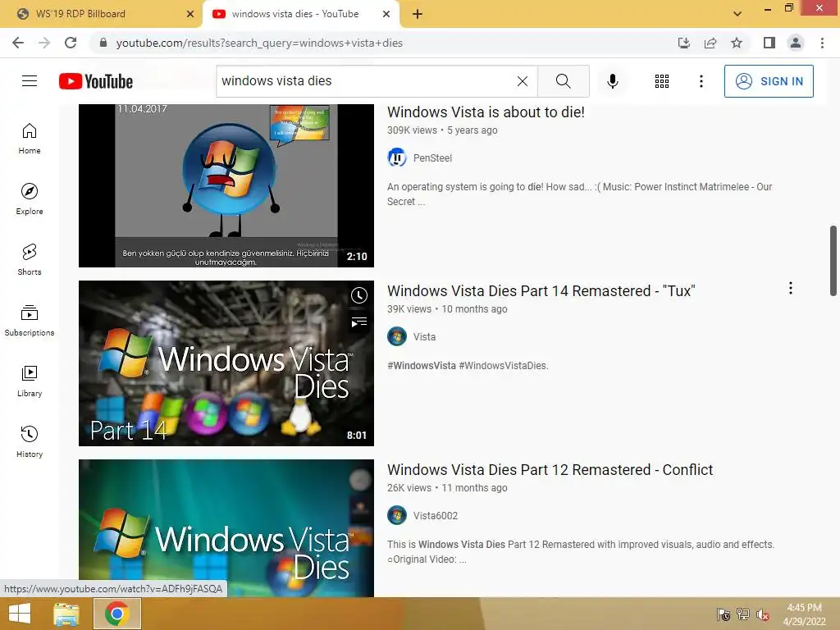Open YouTube settings three-dot menu beside Sign In
840x630 pixels.
tap(701, 81)
